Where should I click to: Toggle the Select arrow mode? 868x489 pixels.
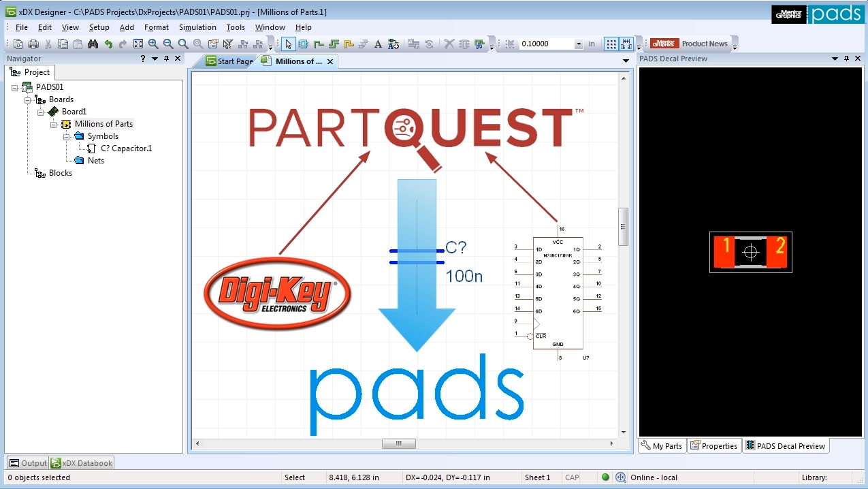(x=288, y=44)
